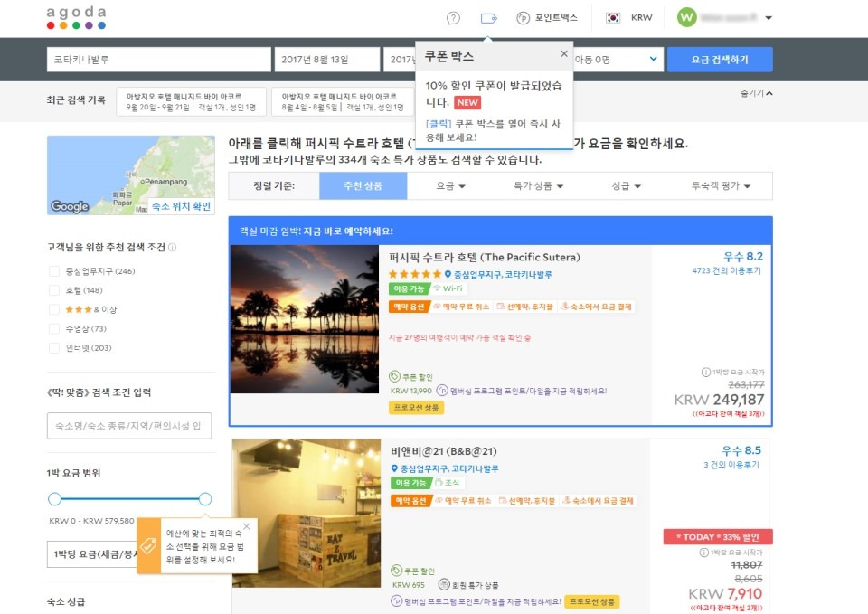Click info icon beside recommended search conditions
This screenshot has height=614, width=868.
172,248
